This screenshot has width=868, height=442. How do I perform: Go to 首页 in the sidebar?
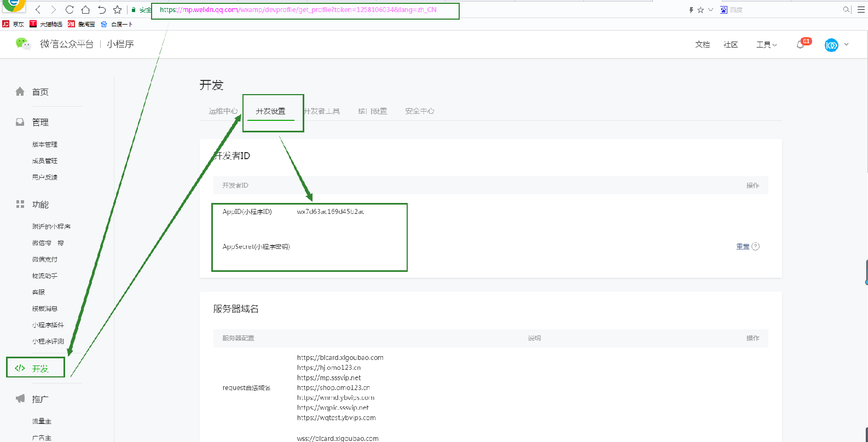40,92
